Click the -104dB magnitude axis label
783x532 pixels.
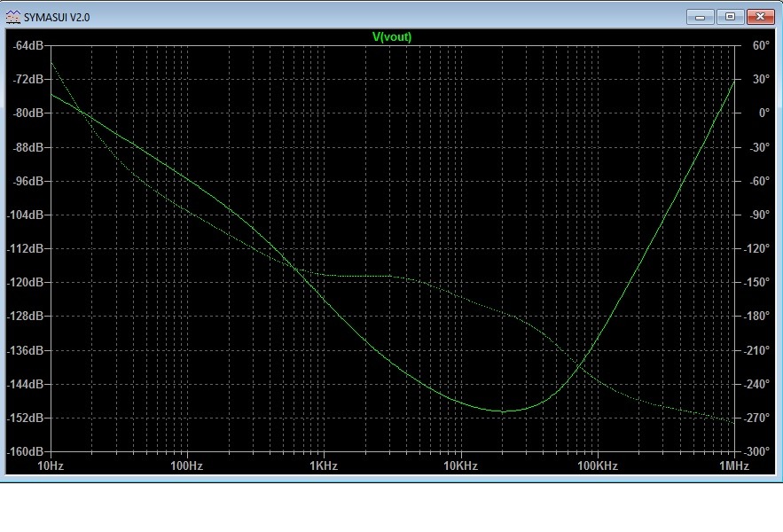coord(26,215)
